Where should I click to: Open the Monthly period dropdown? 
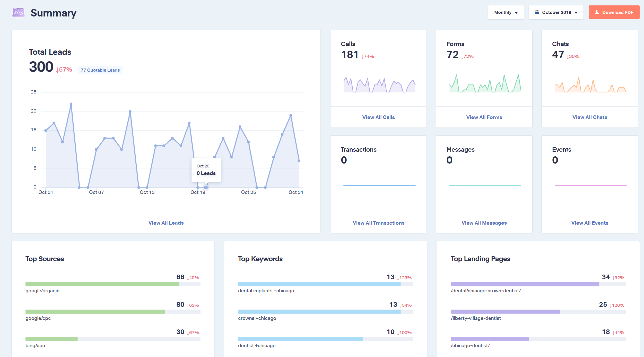click(506, 12)
